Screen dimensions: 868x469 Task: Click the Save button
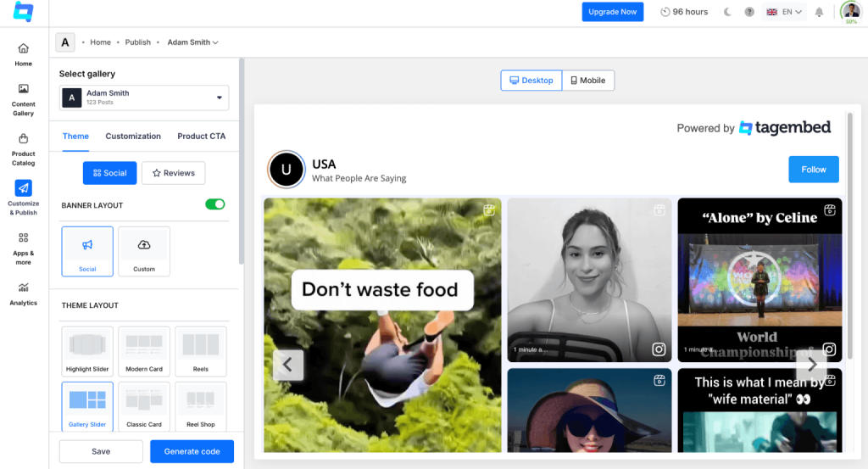101,451
